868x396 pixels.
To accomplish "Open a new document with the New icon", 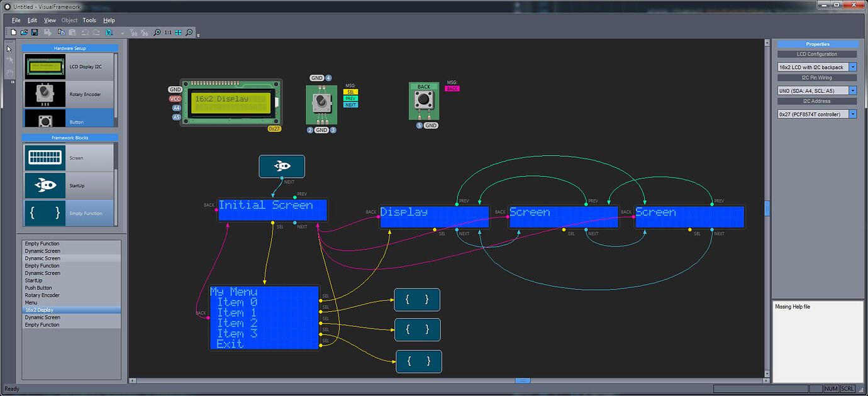I will 13,32.
